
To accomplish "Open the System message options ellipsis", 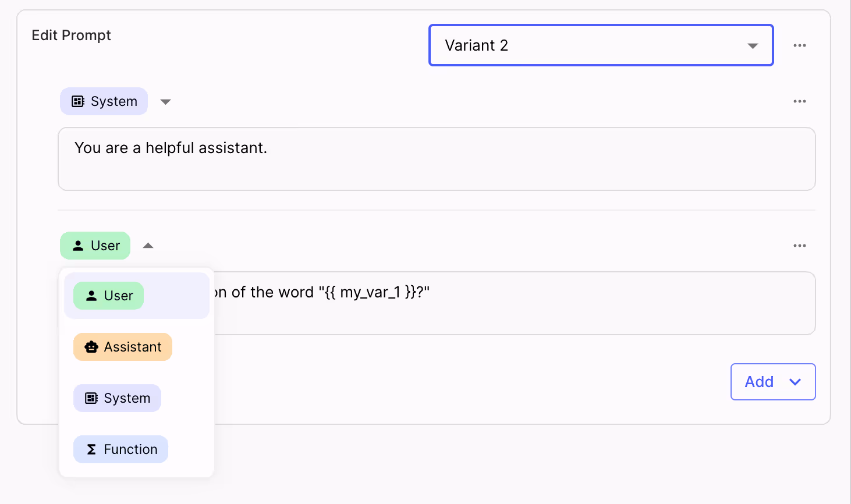I will [x=800, y=101].
